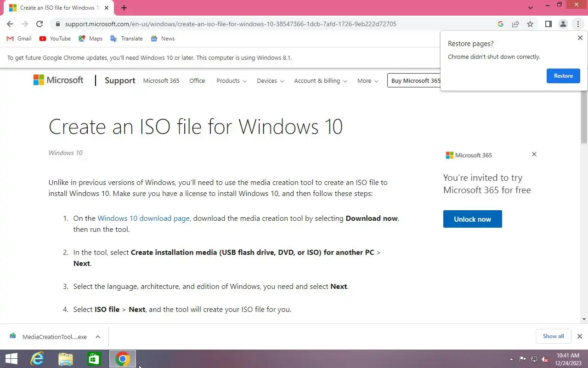The width and height of the screenshot is (588, 368).
Task: Open the YouTube bookmark
Action: point(55,39)
